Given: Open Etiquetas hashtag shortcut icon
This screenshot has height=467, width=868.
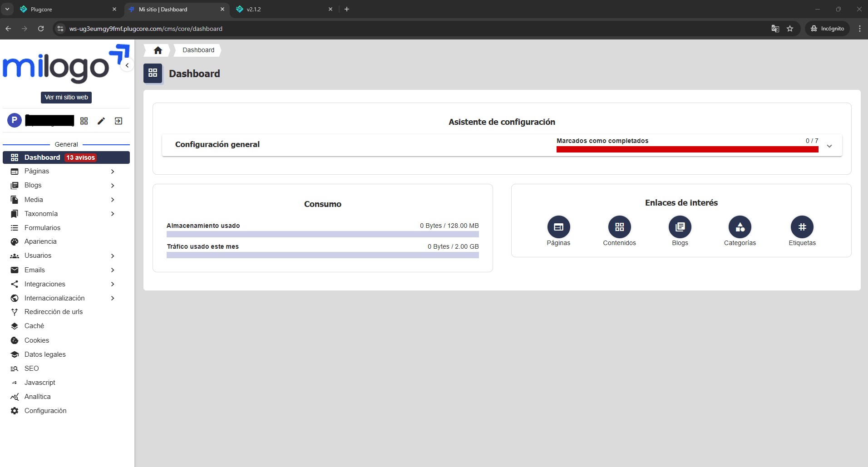Looking at the screenshot, I should pos(802,227).
